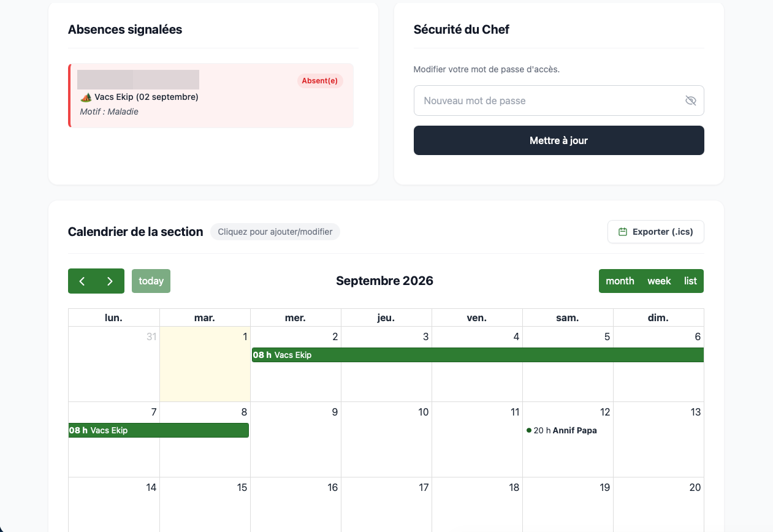Viewport: 773px width, 532px height.
Task: Select calendar day 19
Action: [568, 504]
